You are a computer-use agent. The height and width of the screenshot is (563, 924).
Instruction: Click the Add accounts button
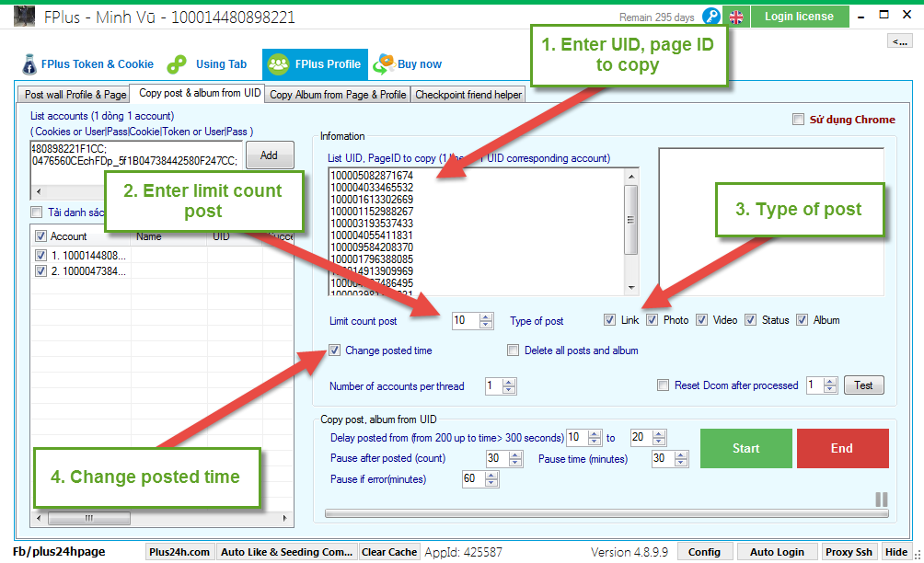(270, 155)
